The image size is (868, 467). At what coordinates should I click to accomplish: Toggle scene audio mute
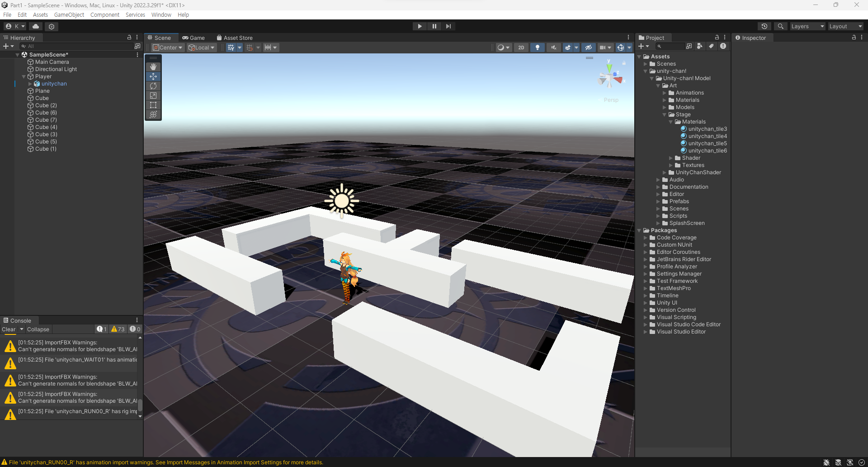[x=554, y=48]
